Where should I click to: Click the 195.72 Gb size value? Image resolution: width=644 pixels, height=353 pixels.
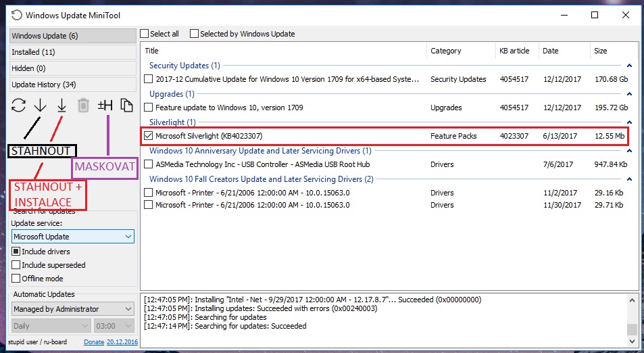(611, 108)
